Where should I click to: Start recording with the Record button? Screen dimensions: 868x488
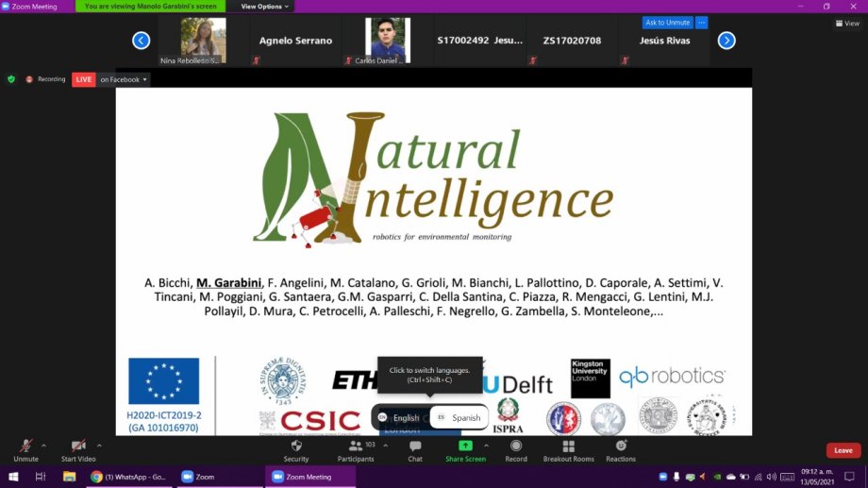click(x=516, y=446)
